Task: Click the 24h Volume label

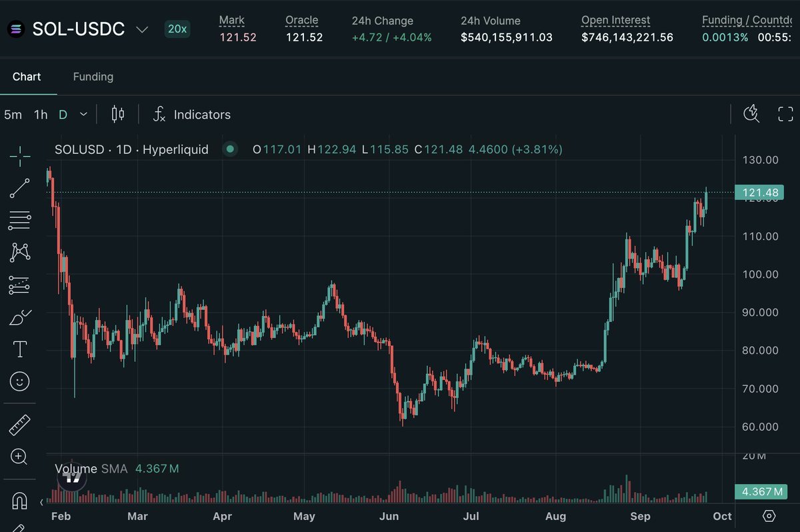Action: tap(491, 21)
